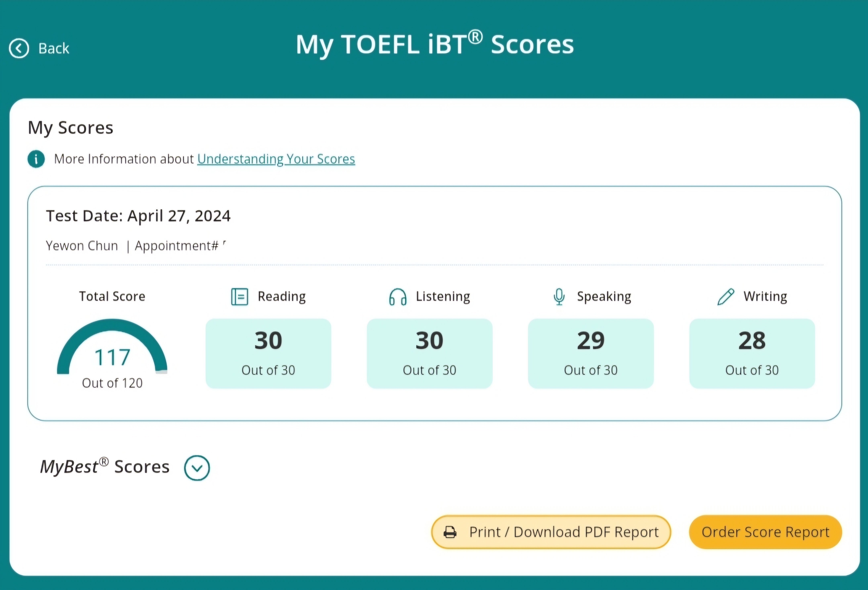The image size is (868, 590).
Task: Select the Speaking score card showing 29
Action: point(591,353)
